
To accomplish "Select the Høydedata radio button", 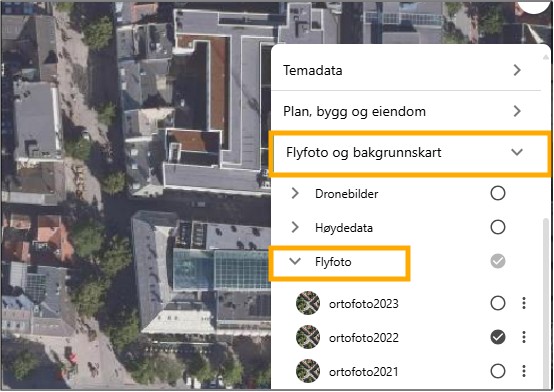I will [x=497, y=227].
